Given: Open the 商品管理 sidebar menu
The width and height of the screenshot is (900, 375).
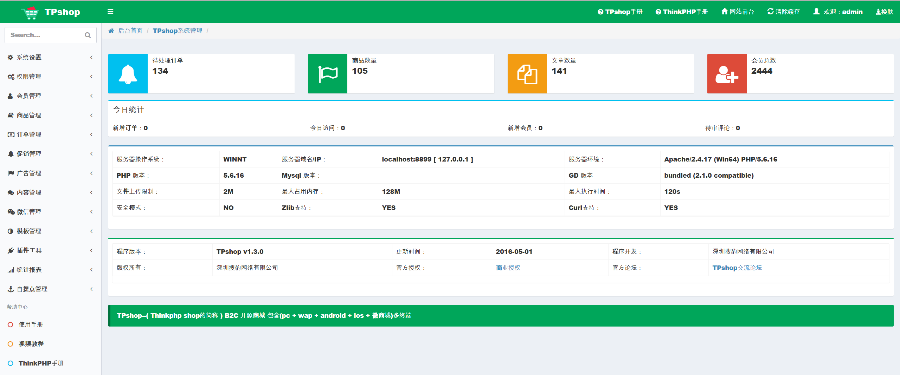Looking at the screenshot, I should pyautogui.click(x=51, y=115).
